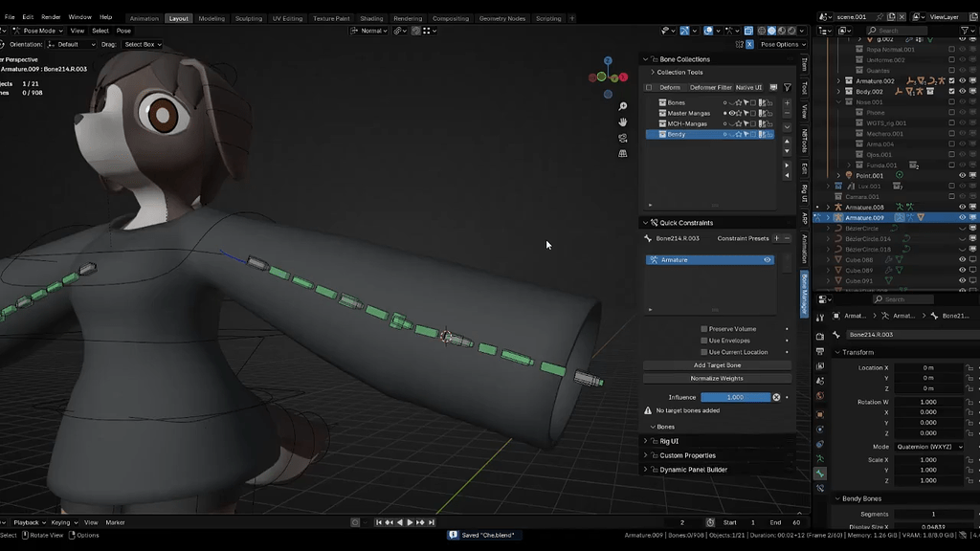Switch to Sculpting workspace tab
The image size is (980, 551).
point(249,18)
